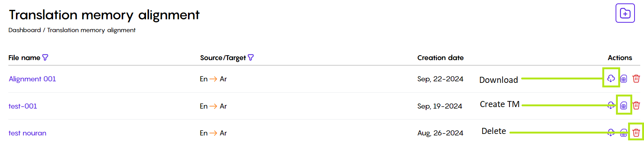Viewport: 644px width, 143px height.
Task: Open the Source/Target filter
Action: pyautogui.click(x=251, y=58)
